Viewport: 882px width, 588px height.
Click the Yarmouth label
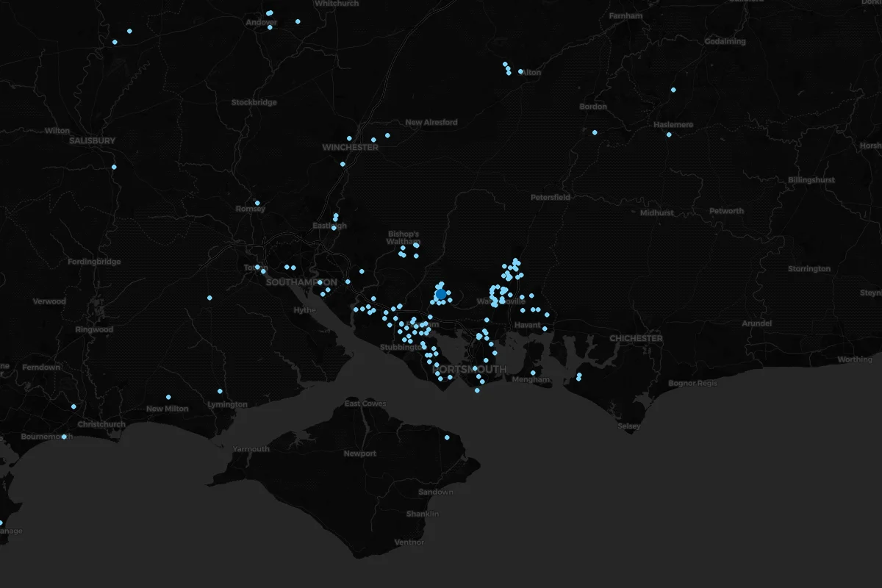click(x=251, y=448)
